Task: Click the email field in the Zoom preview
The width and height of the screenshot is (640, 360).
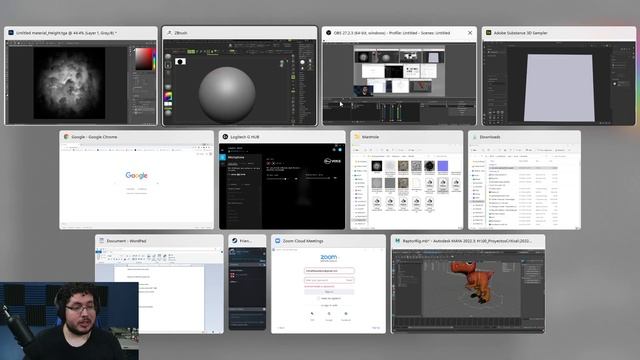Action: pyautogui.click(x=329, y=271)
